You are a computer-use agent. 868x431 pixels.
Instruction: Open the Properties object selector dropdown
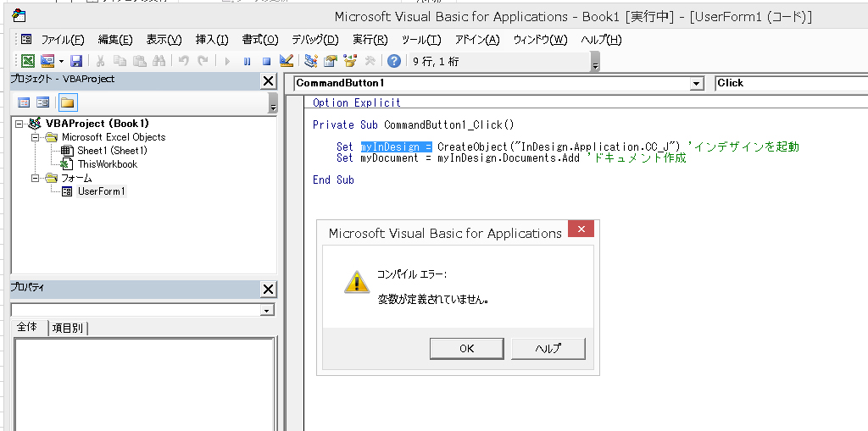click(268, 311)
